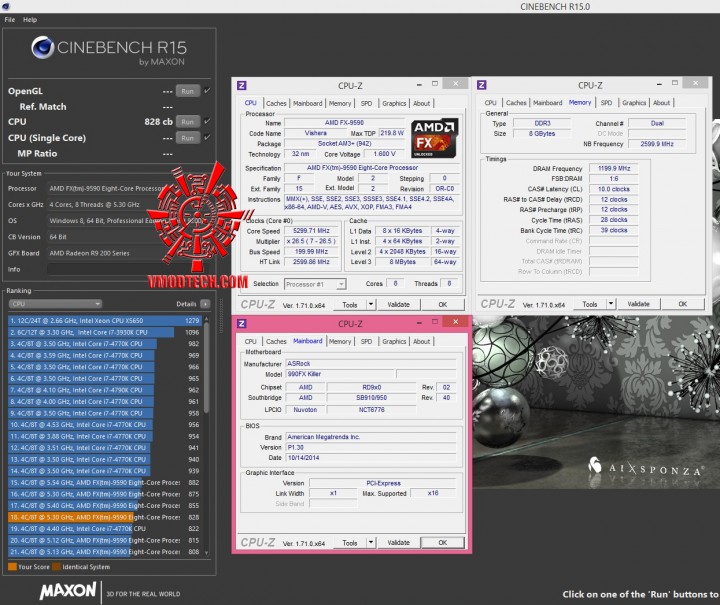This screenshot has height=605, width=720.
Task: Open Tools dropdown arrow in Memory window
Action: [x=611, y=303]
